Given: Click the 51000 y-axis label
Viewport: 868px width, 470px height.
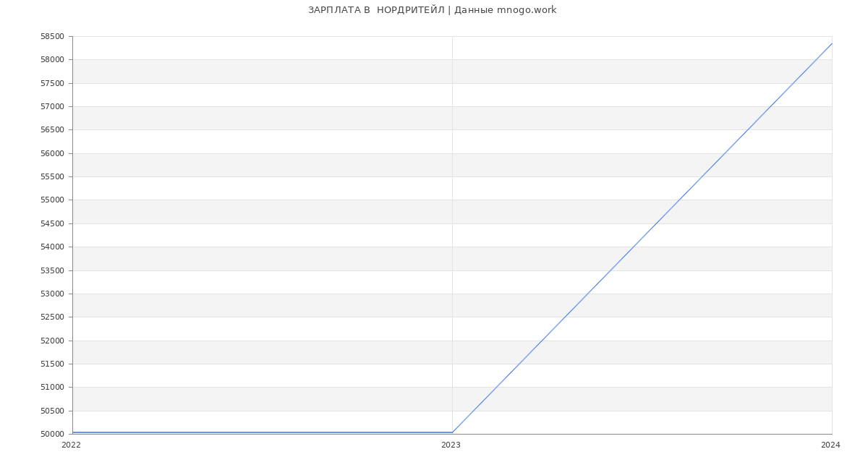Looking at the screenshot, I should pos(52,388).
